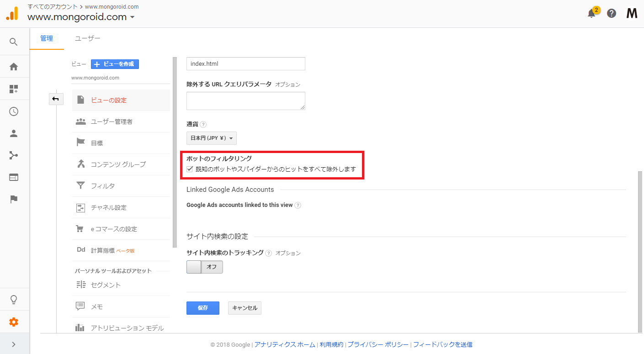Open the help question mark icon
Screen dimensions: 644x354
coord(612,13)
